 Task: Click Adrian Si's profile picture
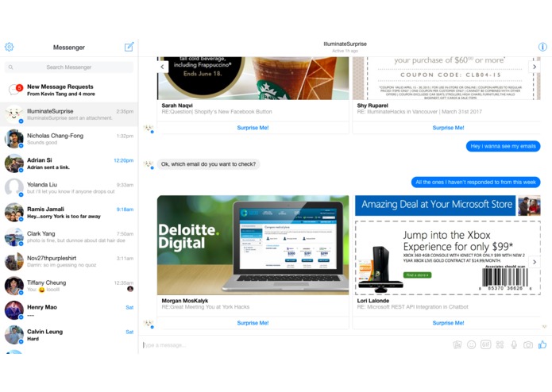[14, 163]
